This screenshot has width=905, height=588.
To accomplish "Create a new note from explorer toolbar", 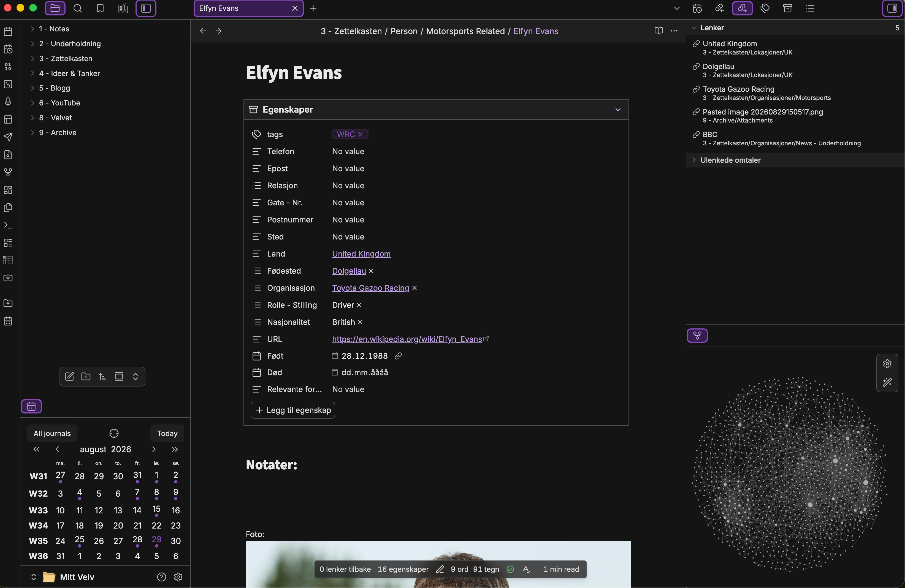I will 70,376.
